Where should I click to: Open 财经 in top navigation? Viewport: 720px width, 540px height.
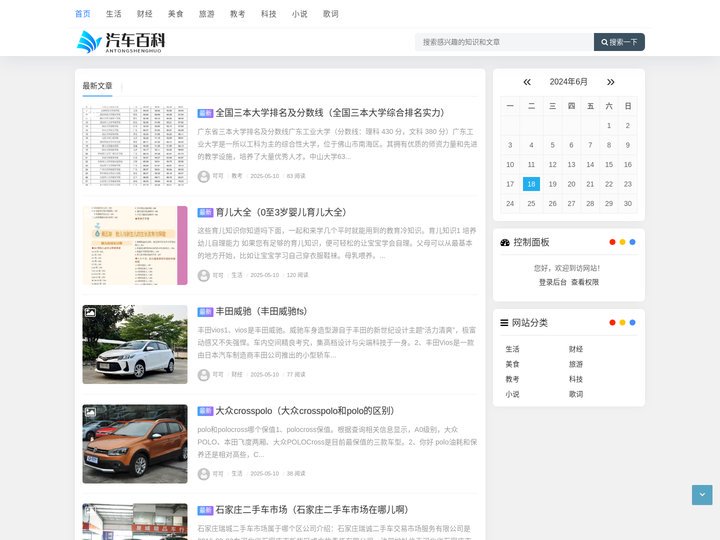click(145, 14)
